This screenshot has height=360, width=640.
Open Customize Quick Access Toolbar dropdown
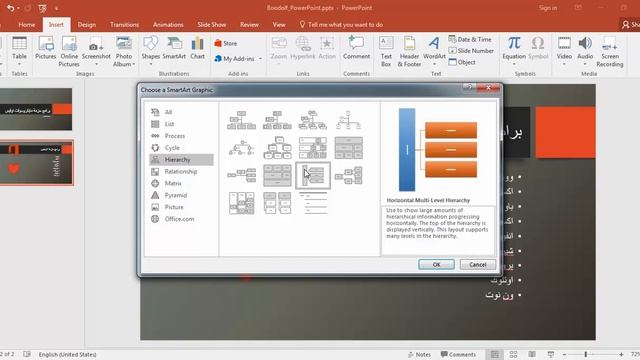coord(56,8)
